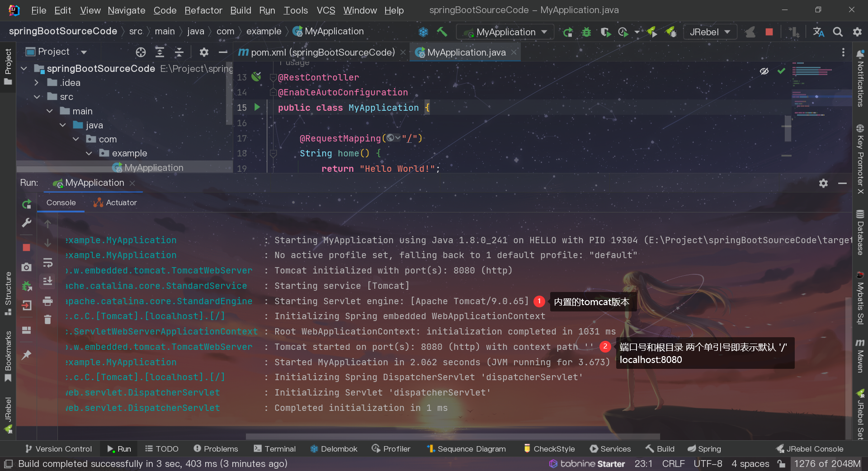Viewport: 868px width, 471px height.
Task: Click the run gutter icon on line 15
Action: click(x=257, y=107)
